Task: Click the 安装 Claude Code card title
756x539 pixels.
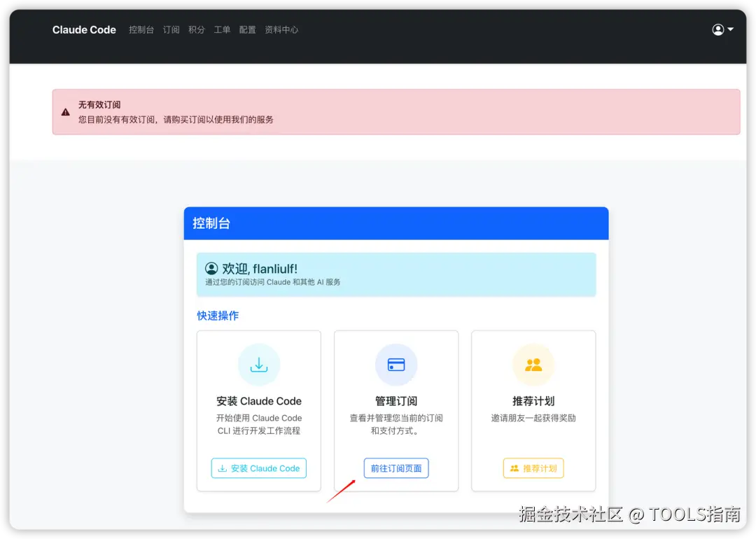Action: pos(259,401)
